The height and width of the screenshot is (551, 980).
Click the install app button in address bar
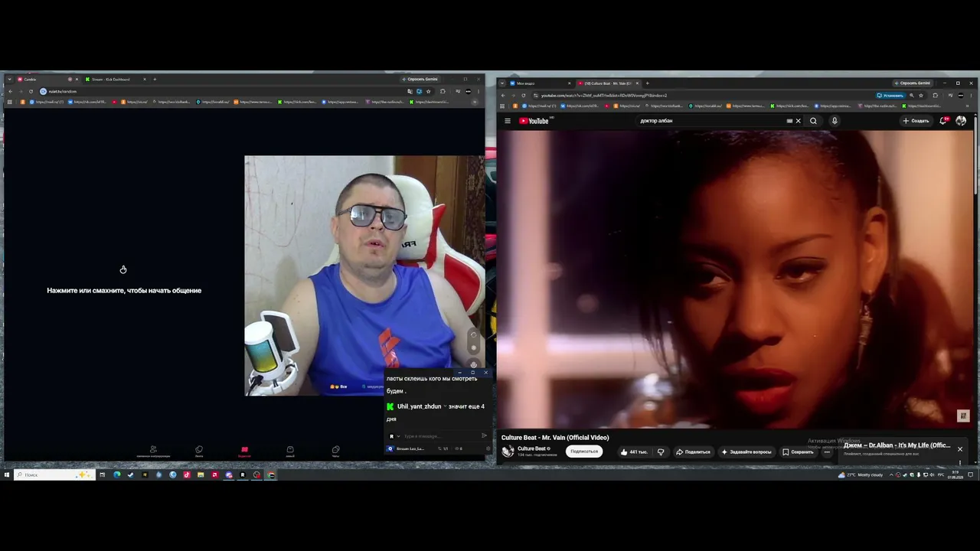pyautogui.click(x=890, y=96)
